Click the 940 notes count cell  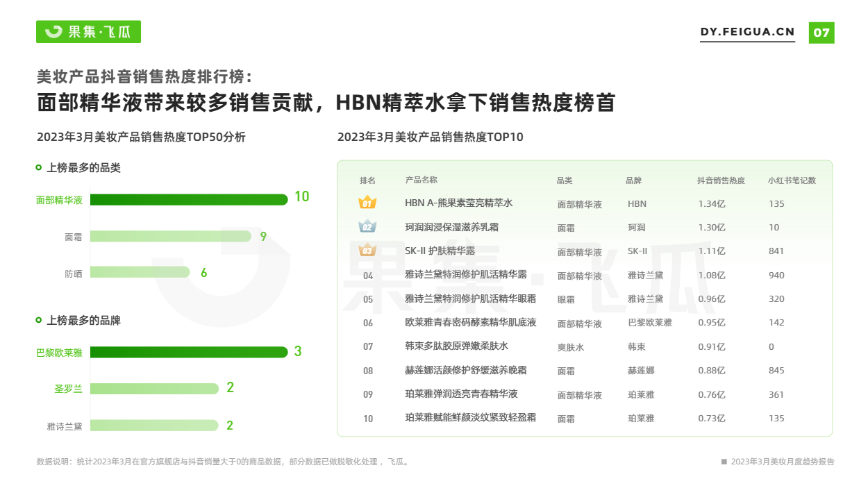coord(776,276)
